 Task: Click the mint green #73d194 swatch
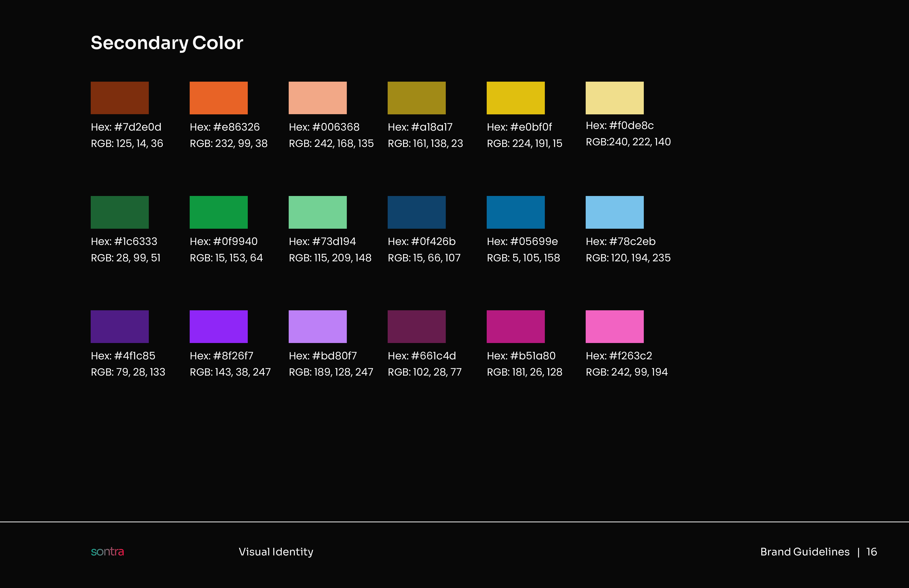click(317, 212)
